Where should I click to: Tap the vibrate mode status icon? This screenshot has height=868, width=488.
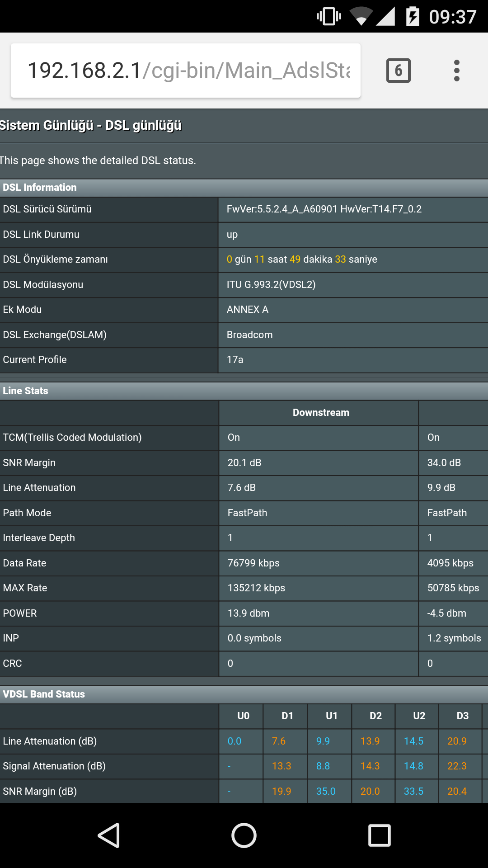(x=329, y=17)
